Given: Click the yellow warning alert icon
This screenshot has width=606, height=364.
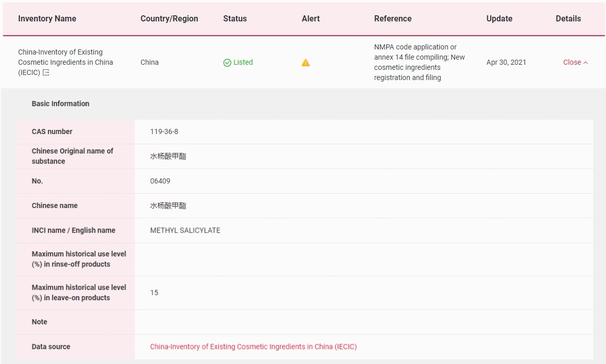Looking at the screenshot, I should click(x=306, y=63).
